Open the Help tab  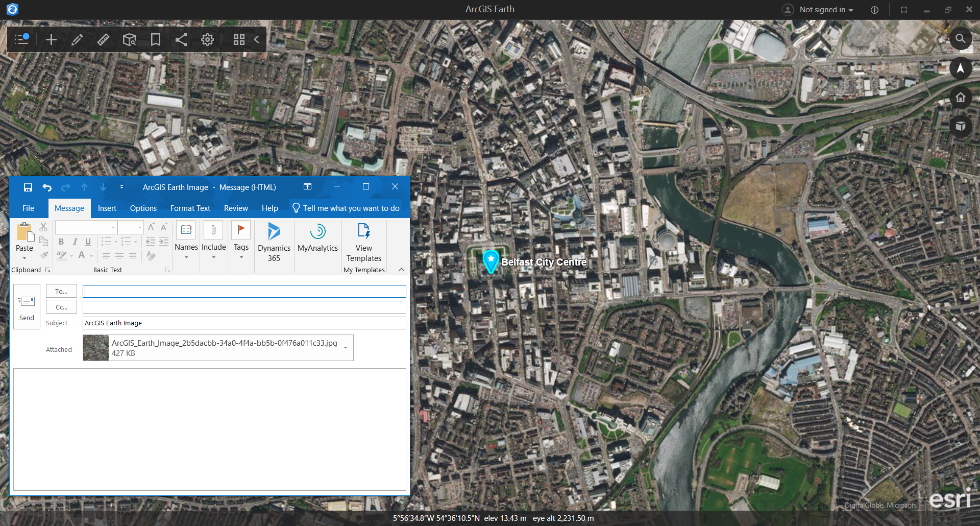click(270, 208)
